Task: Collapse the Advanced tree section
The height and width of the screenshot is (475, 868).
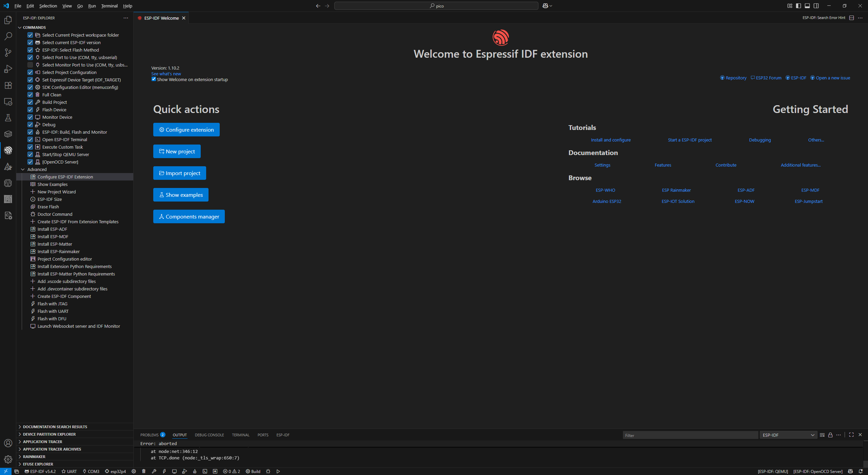Action: pos(23,169)
